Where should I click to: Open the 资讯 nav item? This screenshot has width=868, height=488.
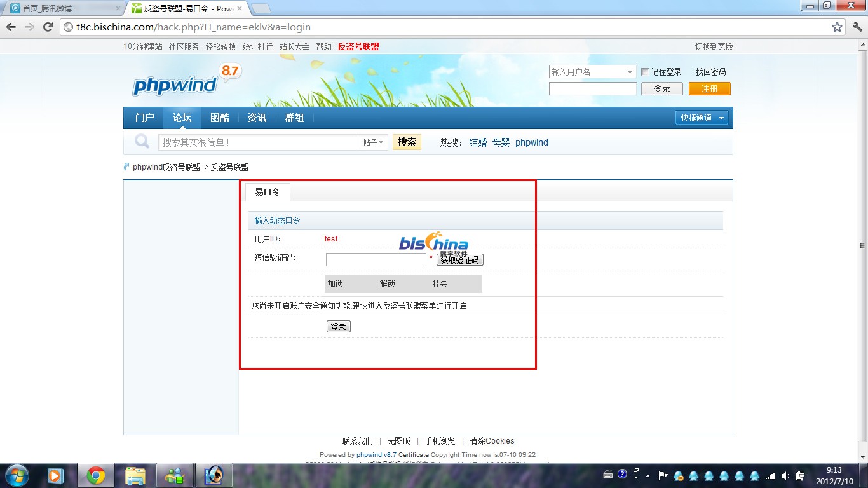[x=257, y=118]
